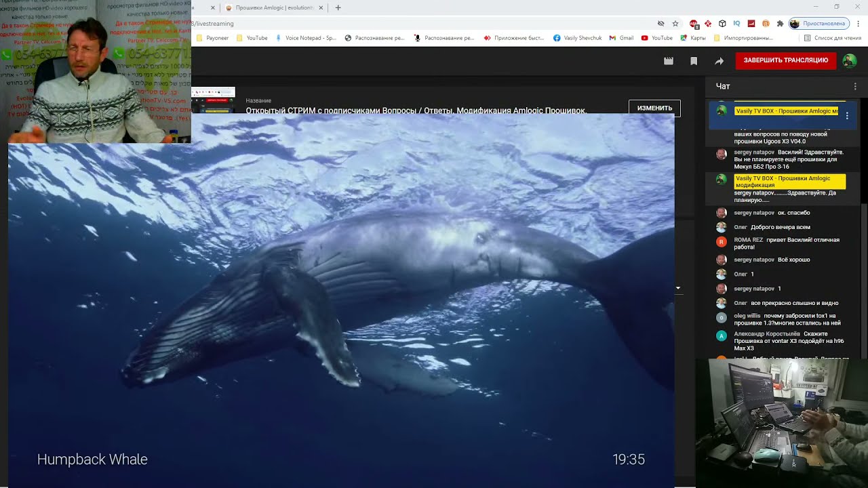Open the Импортированные bookmarks folder
The height and width of the screenshot is (488, 868).
tap(743, 38)
